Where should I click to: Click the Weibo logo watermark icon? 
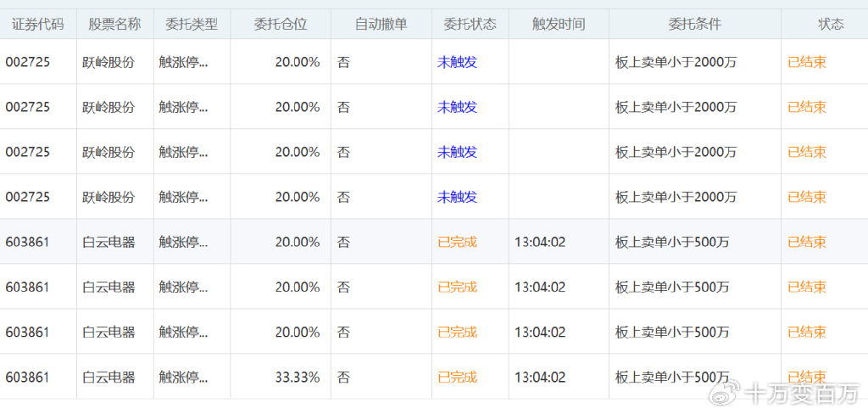(726, 393)
